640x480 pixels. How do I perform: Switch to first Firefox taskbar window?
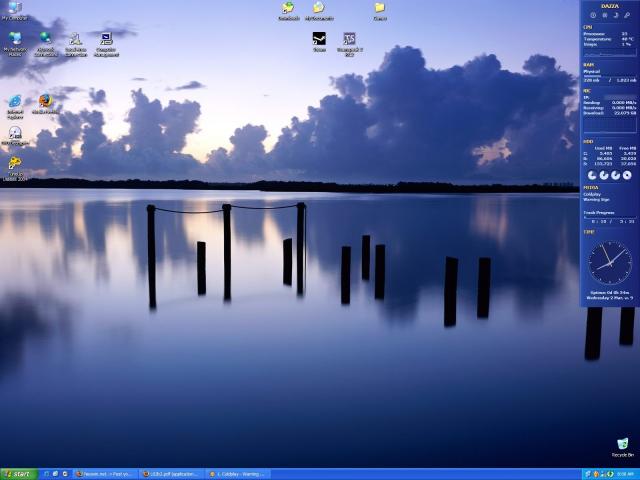coord(105,474)
